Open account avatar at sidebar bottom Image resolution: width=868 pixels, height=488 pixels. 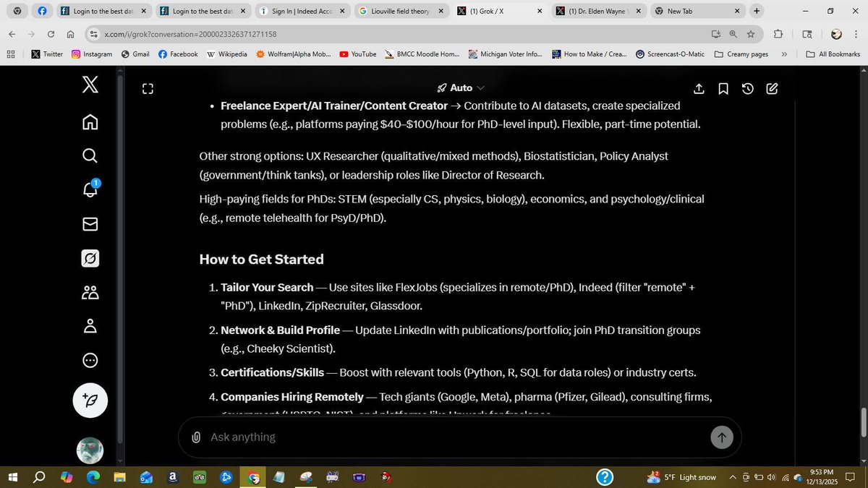pos(90,450)
